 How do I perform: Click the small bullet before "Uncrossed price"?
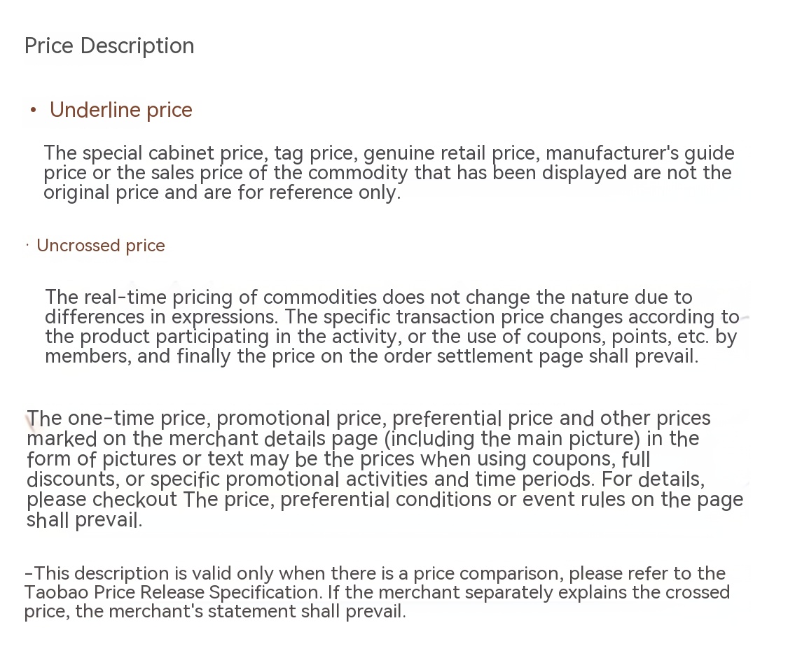[27, 245]
